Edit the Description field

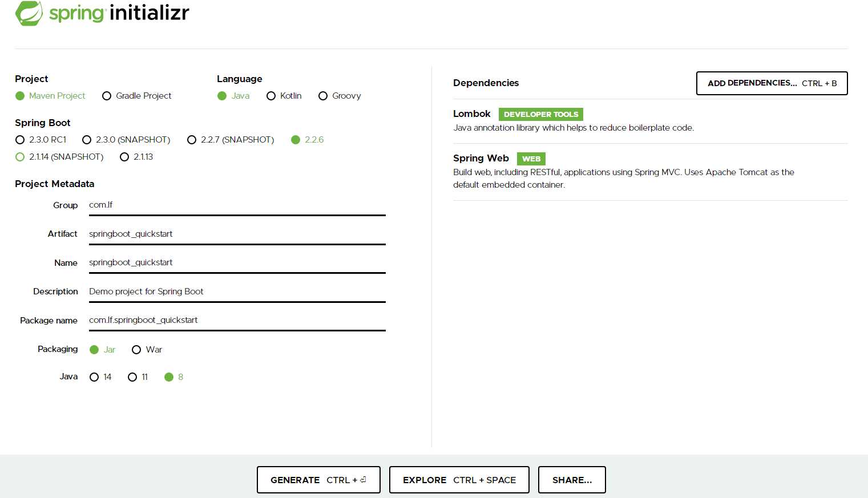[237, 292]
